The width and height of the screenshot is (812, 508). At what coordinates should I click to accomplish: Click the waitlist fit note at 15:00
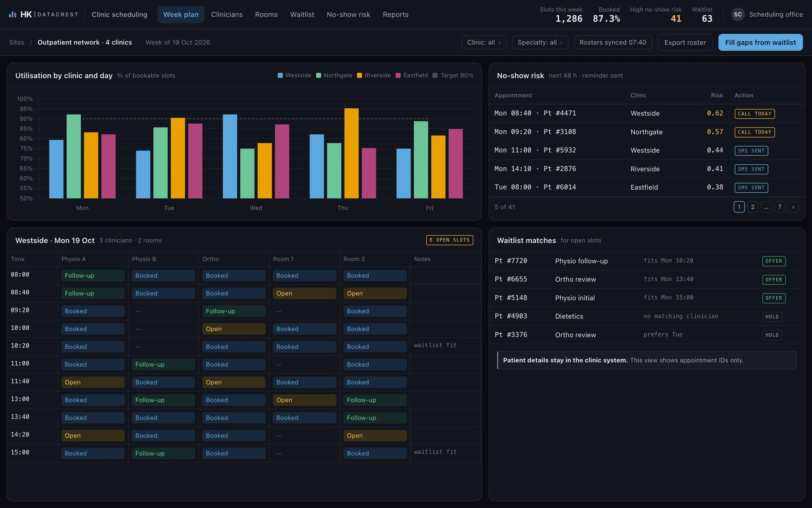[435, 452]
